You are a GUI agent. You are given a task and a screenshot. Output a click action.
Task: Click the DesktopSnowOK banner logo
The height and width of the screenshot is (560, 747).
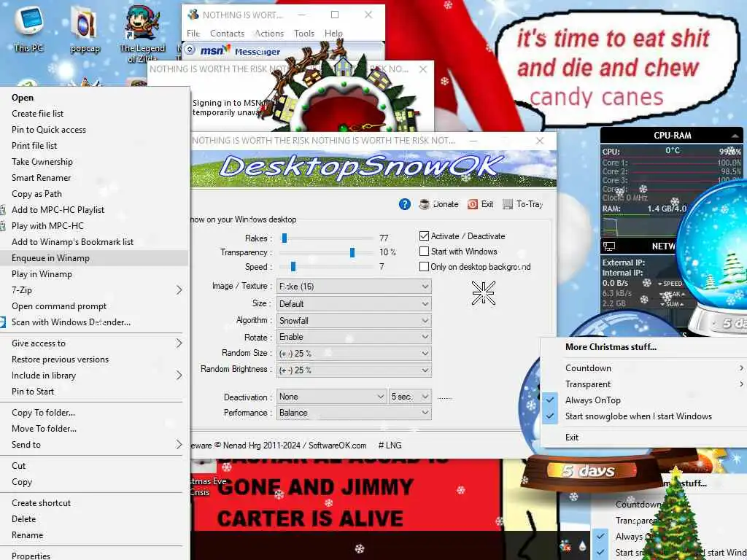tap(361, 167)
